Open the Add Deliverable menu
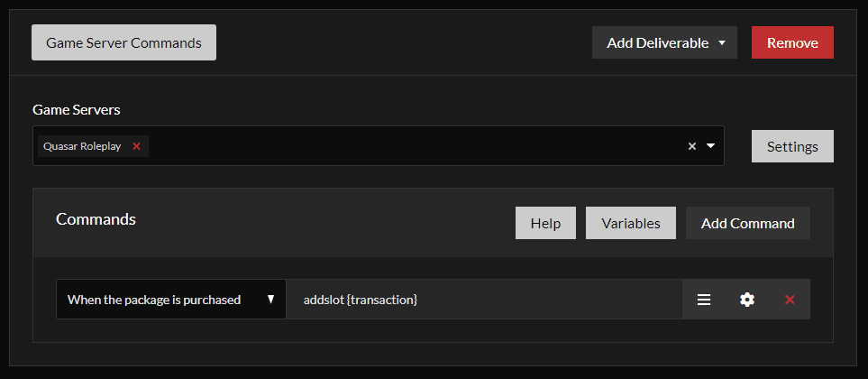Viewport: 868px width, 379px height. tap(657, 43)
